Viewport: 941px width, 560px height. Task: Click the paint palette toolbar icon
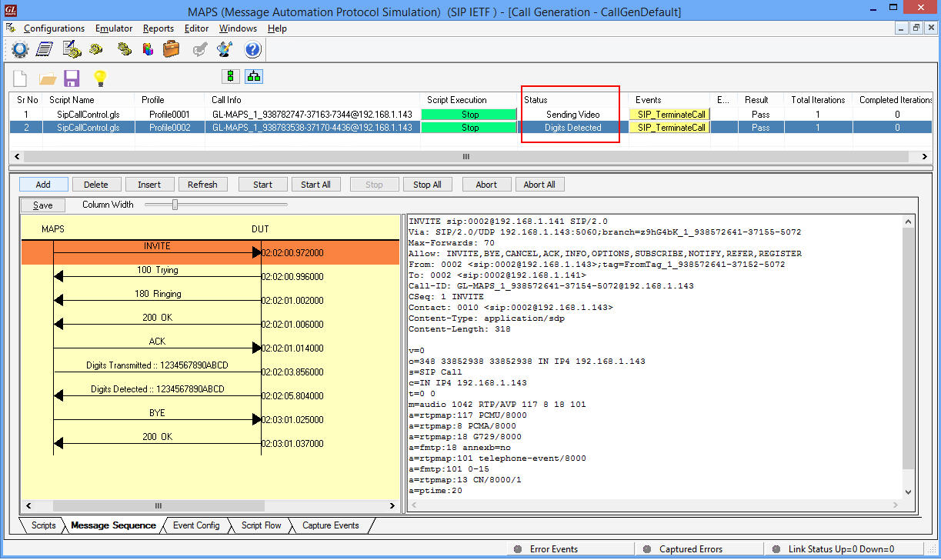point(225,50)
